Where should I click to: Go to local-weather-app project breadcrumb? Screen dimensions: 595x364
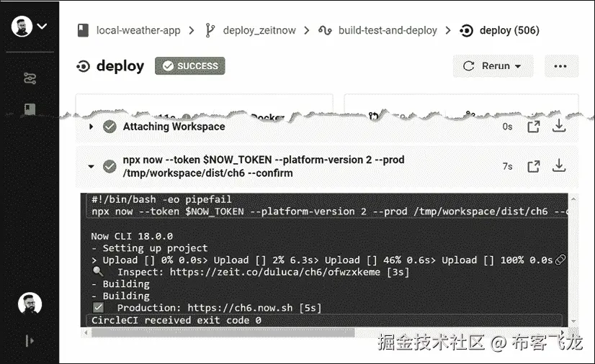138,30
